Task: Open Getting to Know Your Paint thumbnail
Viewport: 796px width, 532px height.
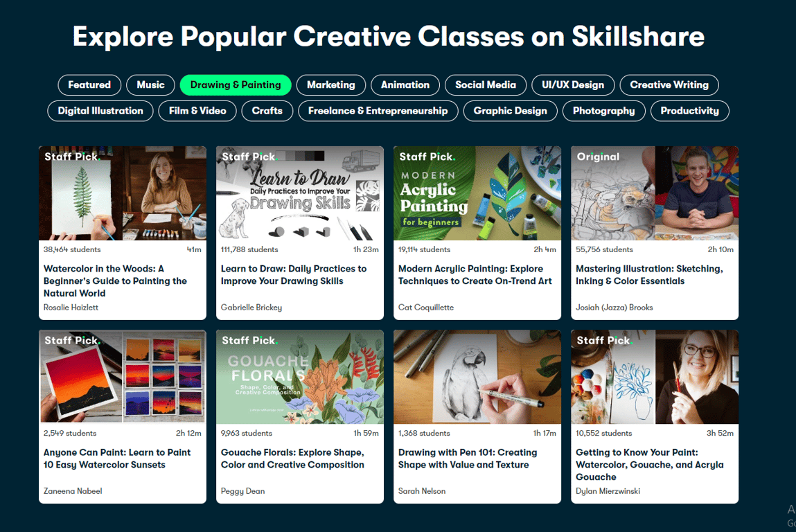Action: (655, 377)
